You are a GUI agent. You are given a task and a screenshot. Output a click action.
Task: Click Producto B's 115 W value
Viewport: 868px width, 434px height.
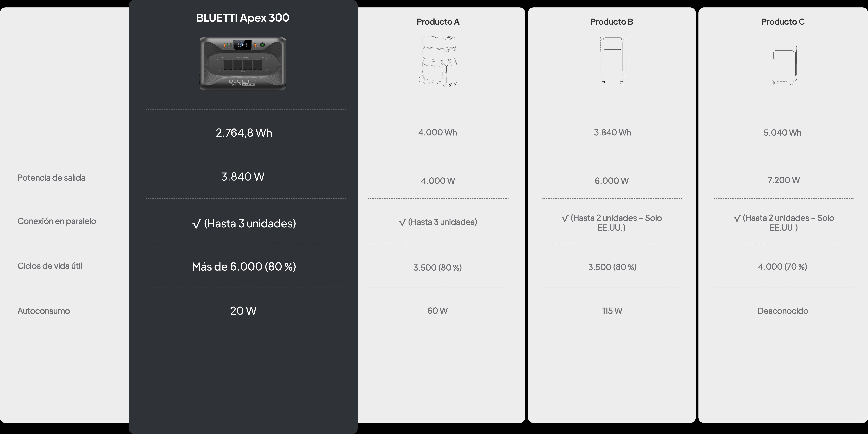tap(612, 311)
